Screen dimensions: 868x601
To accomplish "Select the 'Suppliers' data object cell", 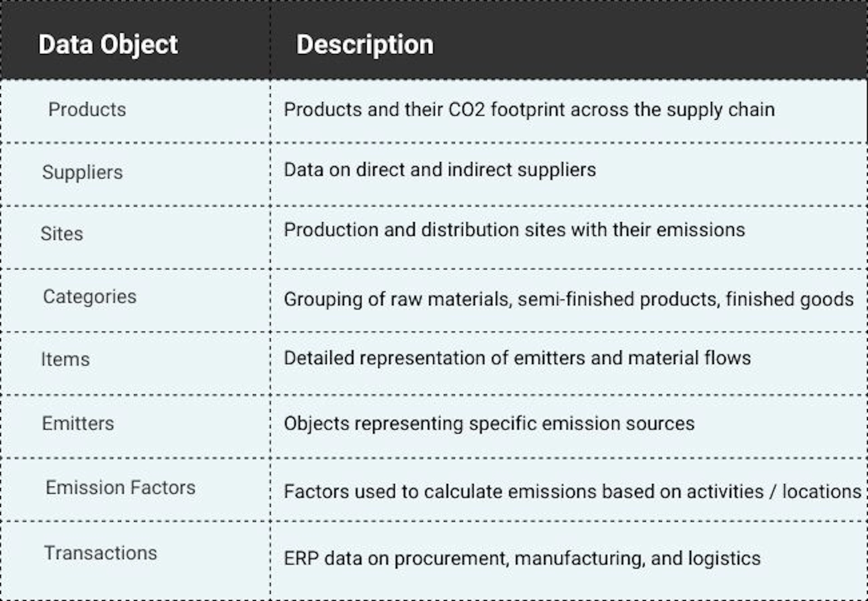I will pos(83,172).
